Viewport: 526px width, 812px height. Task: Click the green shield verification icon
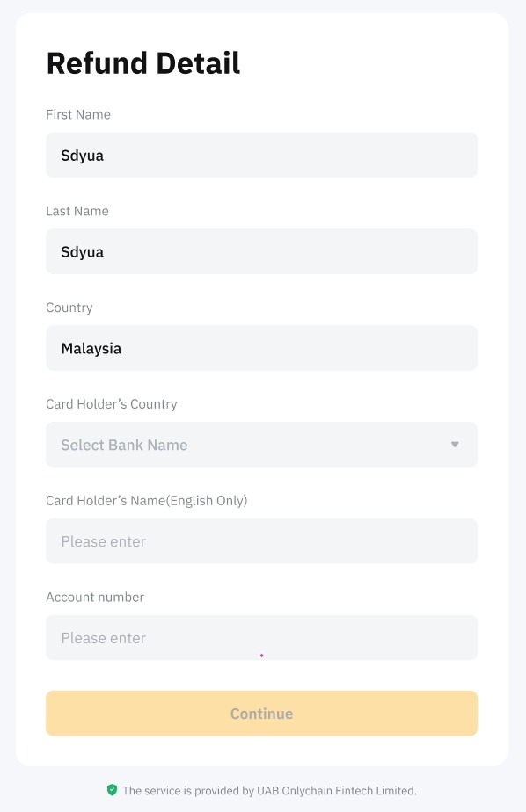pyautogui.click(x=112, y=790)
